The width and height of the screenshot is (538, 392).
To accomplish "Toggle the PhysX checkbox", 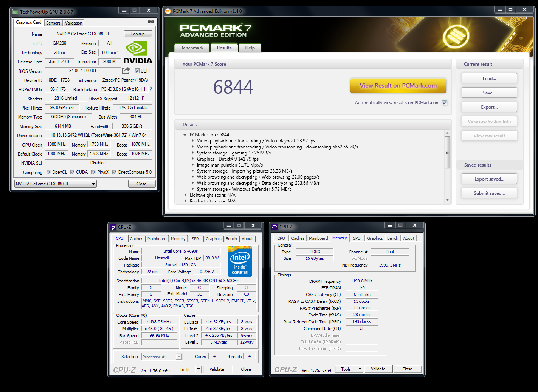I will pyautogui.click(x=94, y=172).
